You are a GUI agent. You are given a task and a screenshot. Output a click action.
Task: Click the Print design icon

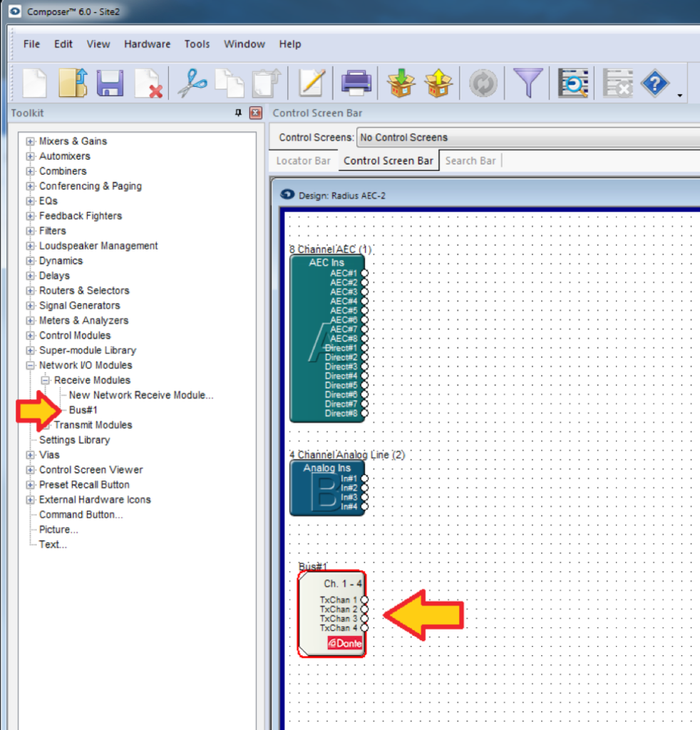356,83
